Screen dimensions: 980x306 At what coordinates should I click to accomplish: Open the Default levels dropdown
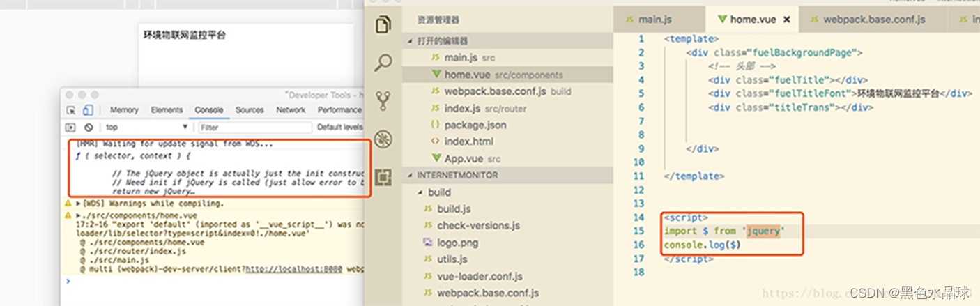tap(340, 128)
